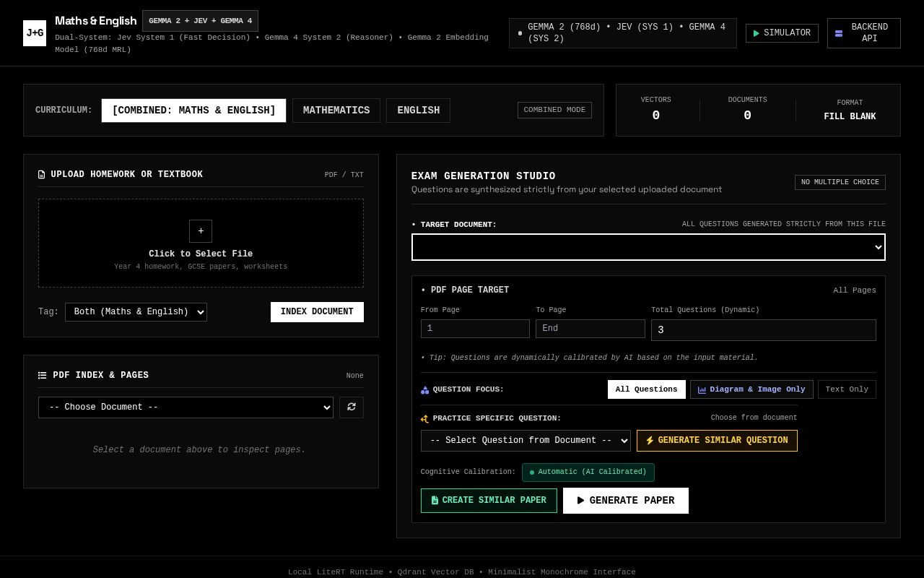This screenshot has width=924, height=578.
Task: Click the Format Fill Blank stat
Action: pyautogui.click(x=850, y=110)
